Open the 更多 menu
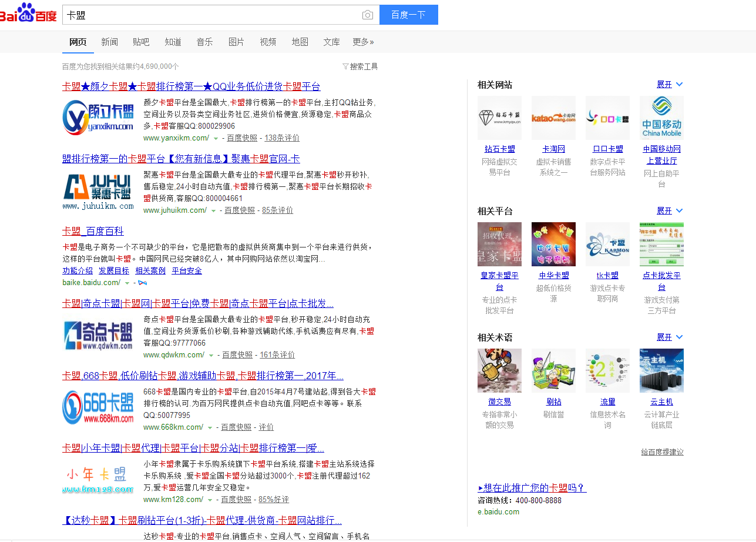The image size is (756, 542). (x=362, y=42)
